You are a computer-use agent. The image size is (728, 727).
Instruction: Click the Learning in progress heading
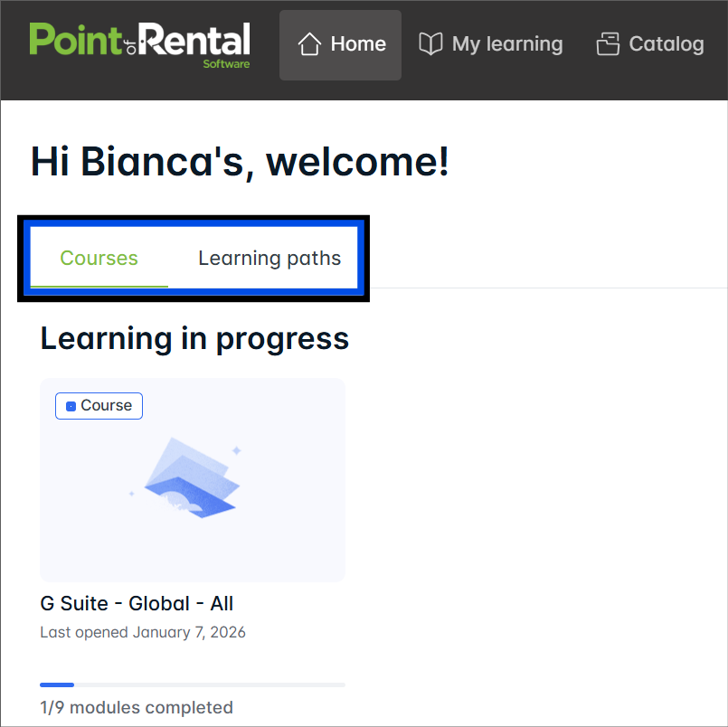(194, 338)
